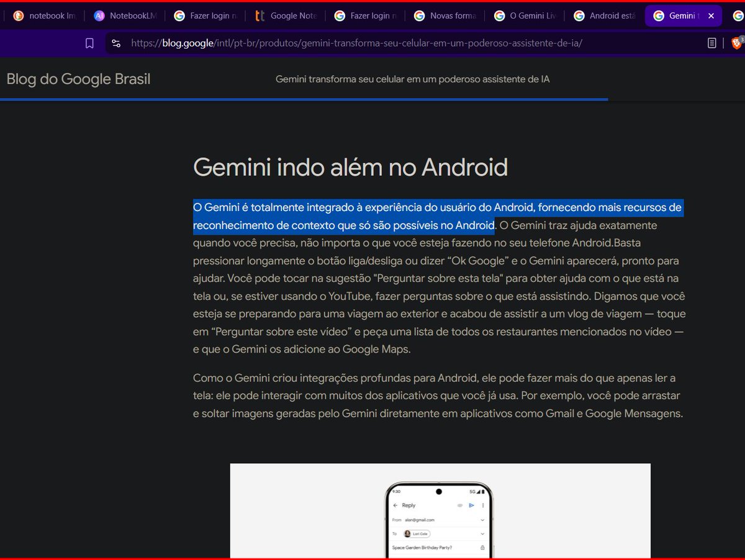Open the 'Google Note' tab
Screen dimensions: 745x560
284,16
